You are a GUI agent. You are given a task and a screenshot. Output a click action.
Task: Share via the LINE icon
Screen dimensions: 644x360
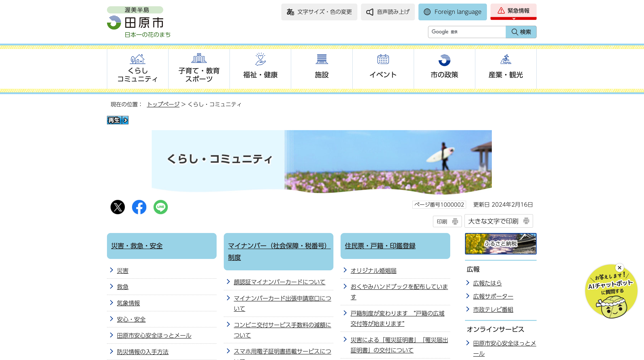pyautogui.click(x=160, y=207)
